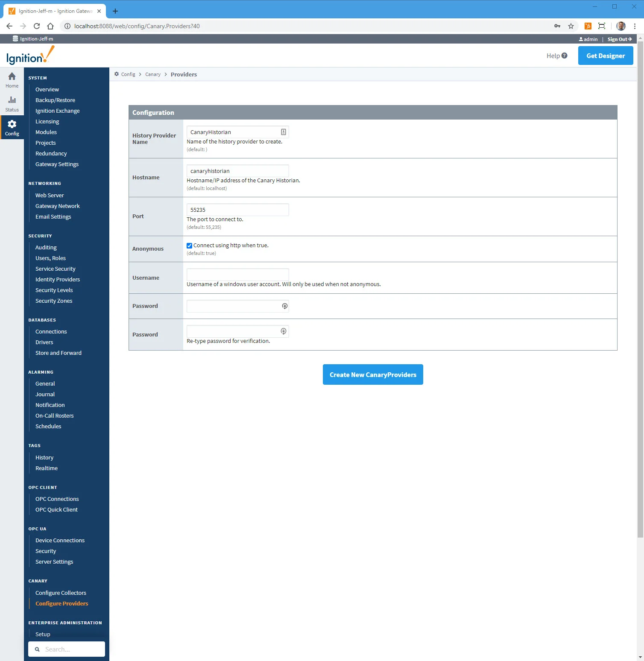Open Web Server settings
The width and height of the screenshot is (644, 661).
pyautogui.click(x=50, y=195)
